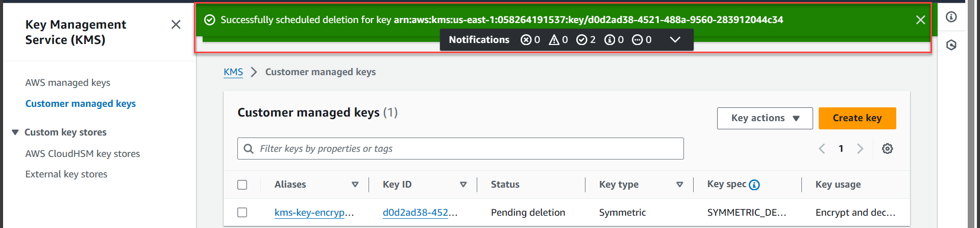Collapse the Custom key stores section
The height and width of the screenshot is (228, 980).
(x=15, y=132)
